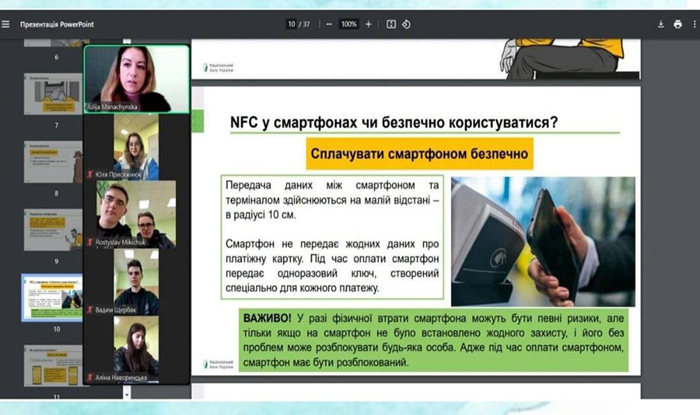This screenshot has height=415, width=700.
Task: Click Вадим Щербак's video tile
Action: (x=137, y=281)
